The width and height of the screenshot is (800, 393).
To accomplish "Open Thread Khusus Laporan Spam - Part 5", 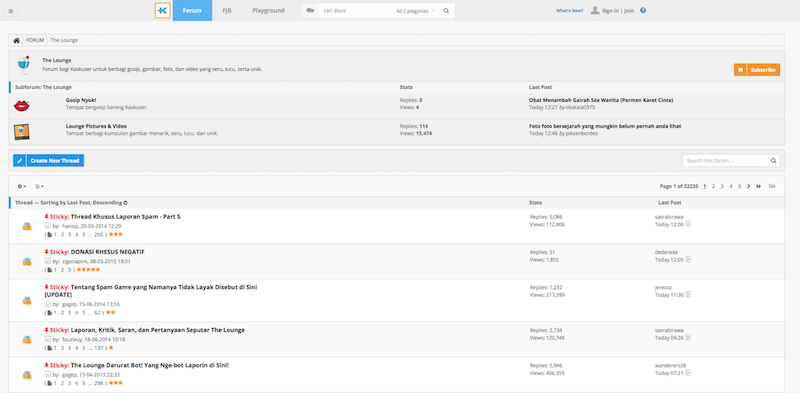I will tap(126, 216).
